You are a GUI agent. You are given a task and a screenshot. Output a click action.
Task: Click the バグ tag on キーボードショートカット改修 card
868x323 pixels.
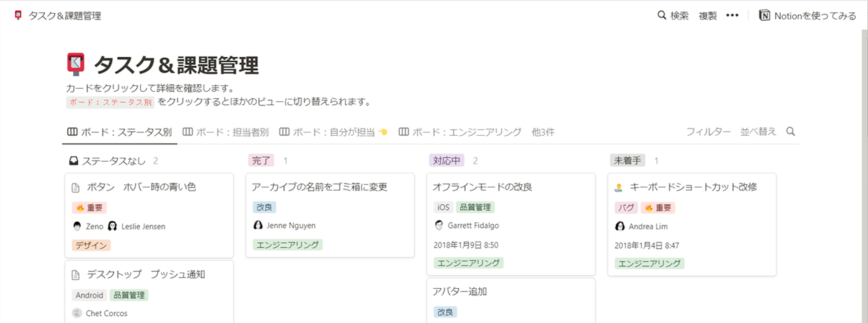click(626, 208)
